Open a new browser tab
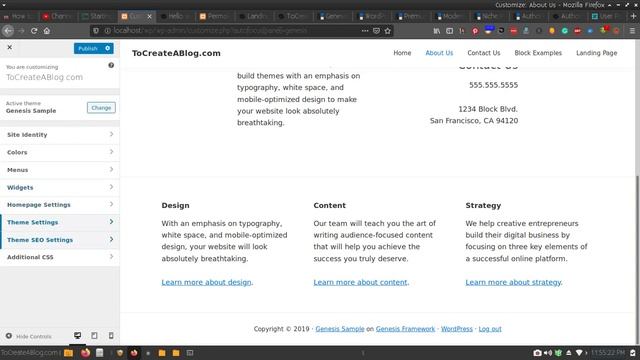This screenshot has width=640, height=360. tap(633, 16)
